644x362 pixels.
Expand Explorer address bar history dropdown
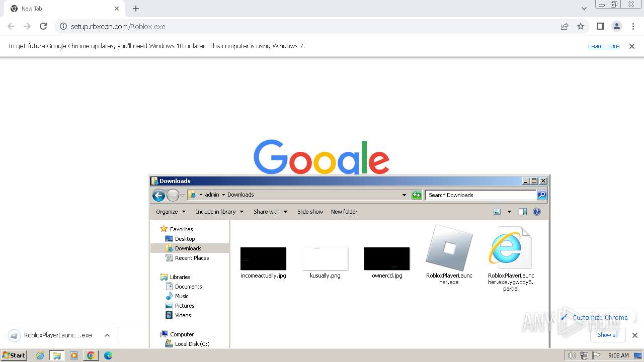(404, 195)
